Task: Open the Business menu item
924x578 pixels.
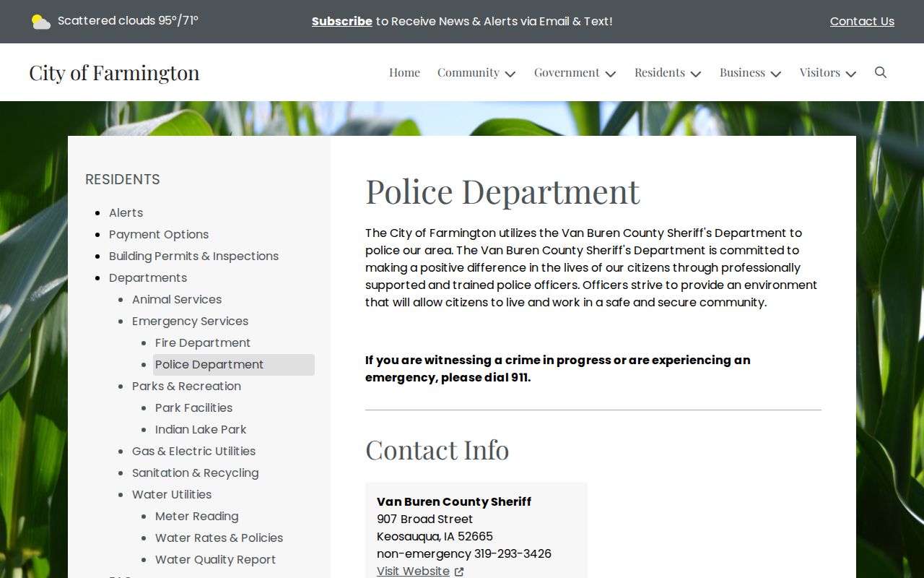Action: pos(742,72)
